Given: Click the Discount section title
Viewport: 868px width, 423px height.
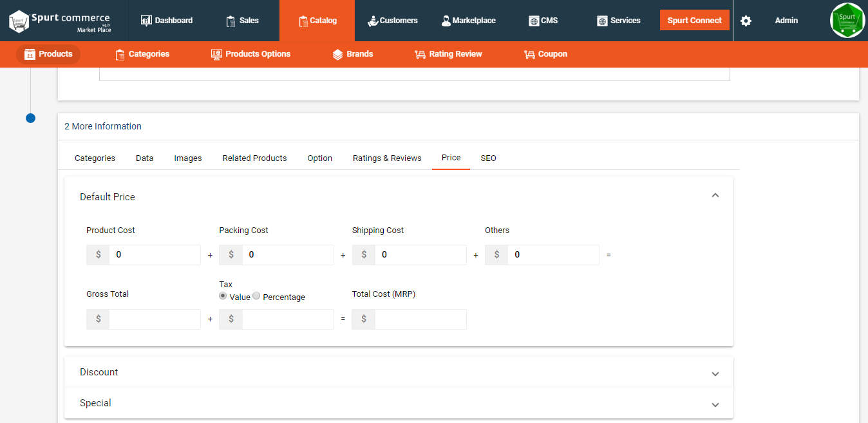Looking at the screenshot, I should click(x=99, y=372).
